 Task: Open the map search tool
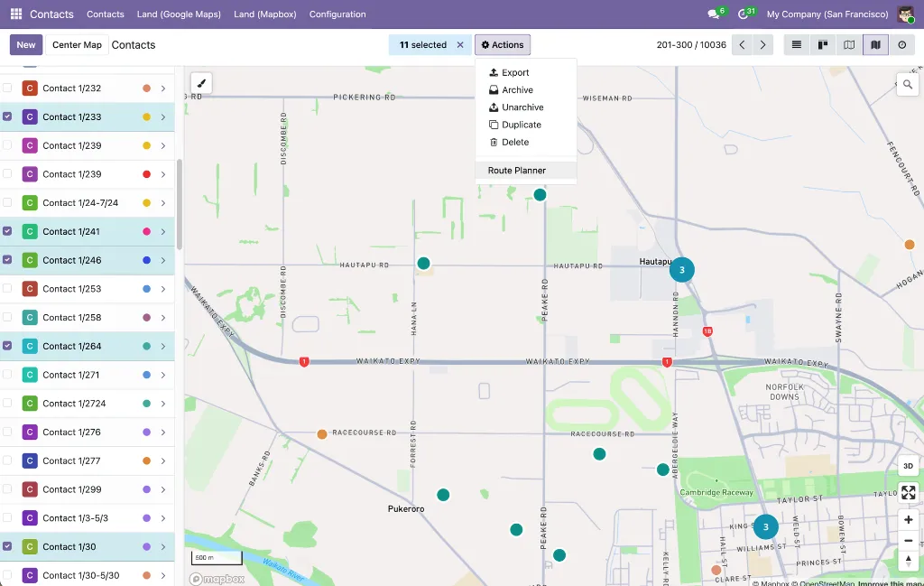click(908, 85)
